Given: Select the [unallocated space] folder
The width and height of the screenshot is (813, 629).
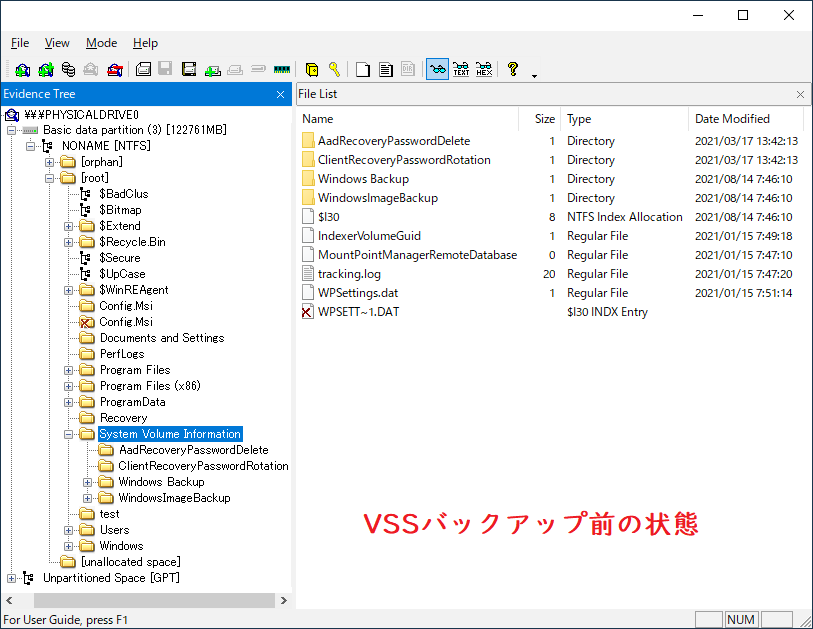Looking at the screenshot, I should coord(131,562).
